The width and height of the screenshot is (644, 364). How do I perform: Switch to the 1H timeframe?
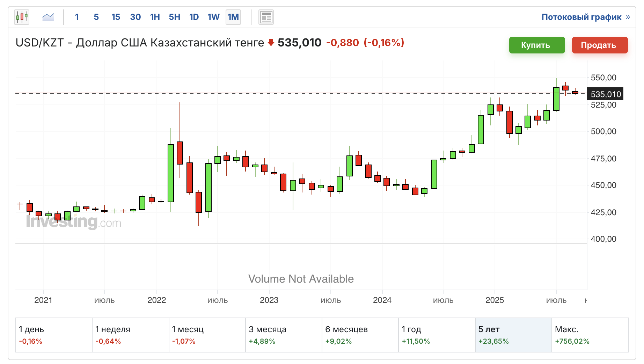coord(154,16)
